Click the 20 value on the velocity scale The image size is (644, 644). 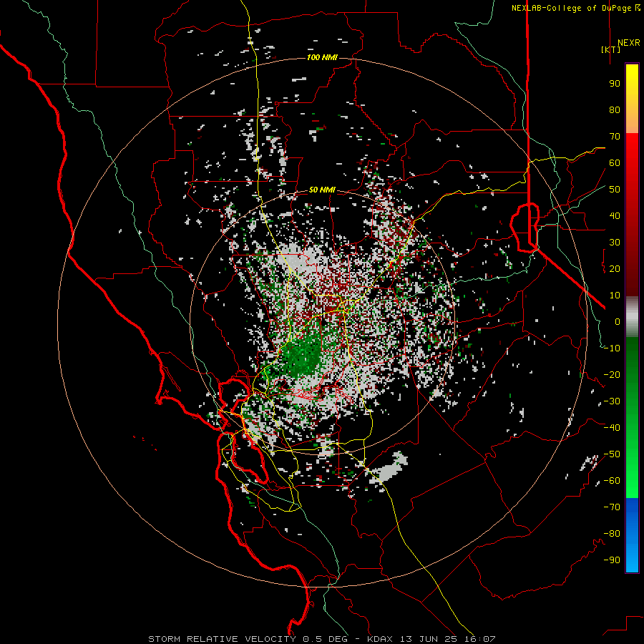point(615,268)
